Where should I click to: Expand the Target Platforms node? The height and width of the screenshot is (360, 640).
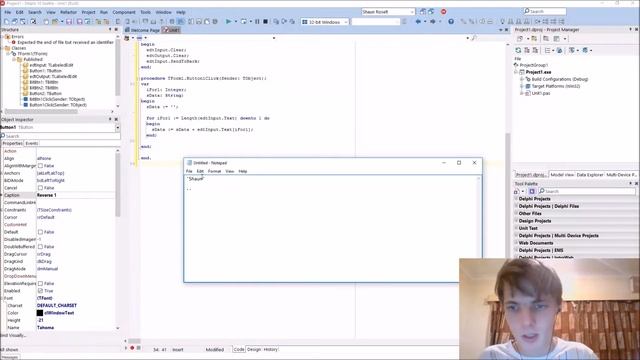click(x=522, y=86)
